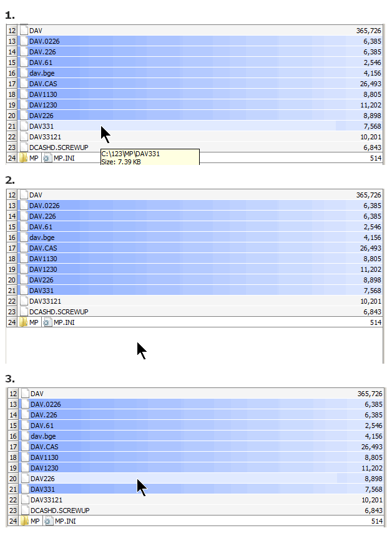Select the DAV.0226 file name in list 2

pos(44,206)
